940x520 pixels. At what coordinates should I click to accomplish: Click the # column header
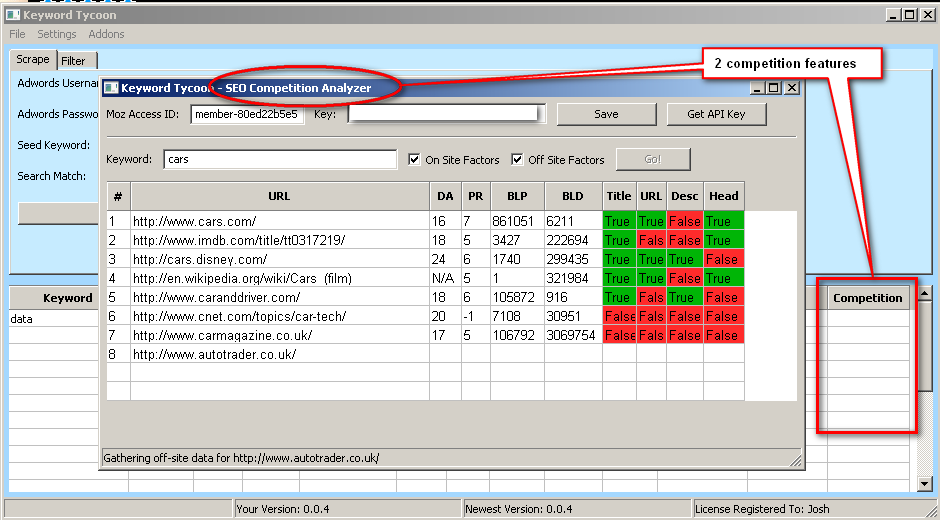(118, 196)
